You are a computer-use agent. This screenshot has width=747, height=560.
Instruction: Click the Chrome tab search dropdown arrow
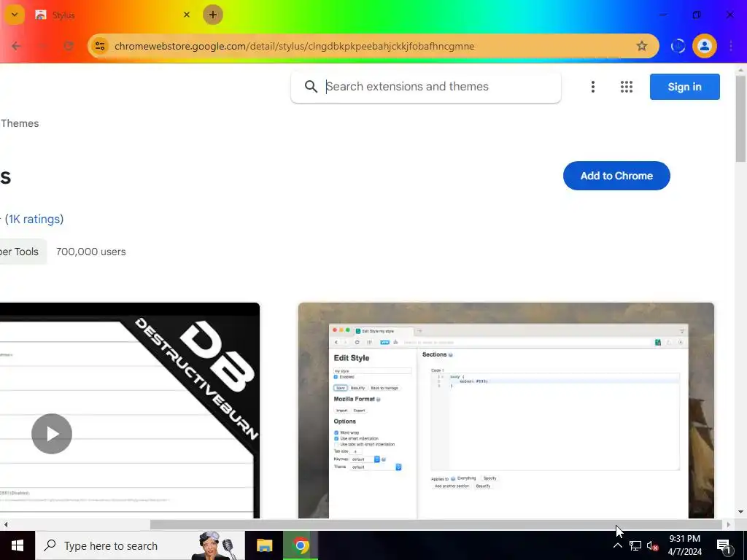(15, 15)
